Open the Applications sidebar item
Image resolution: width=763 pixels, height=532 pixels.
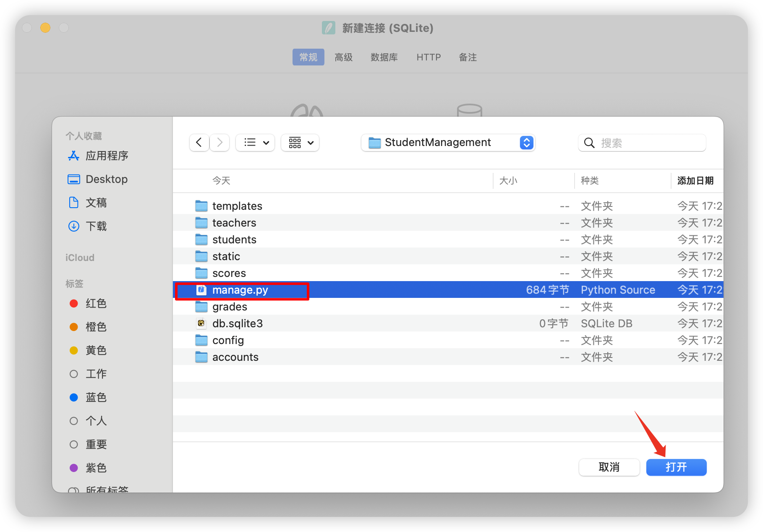(x=107, y=156)
